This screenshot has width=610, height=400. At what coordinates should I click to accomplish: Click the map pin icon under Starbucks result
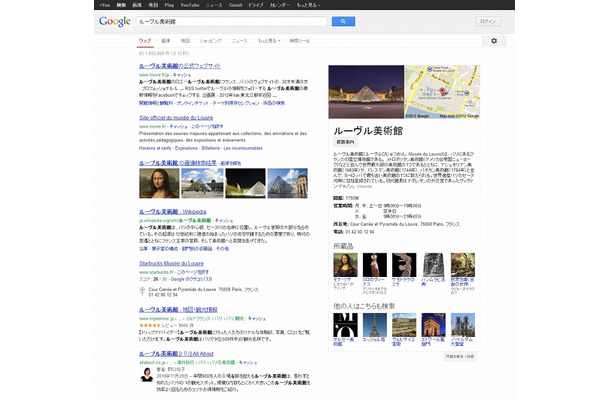pos(142,291)
